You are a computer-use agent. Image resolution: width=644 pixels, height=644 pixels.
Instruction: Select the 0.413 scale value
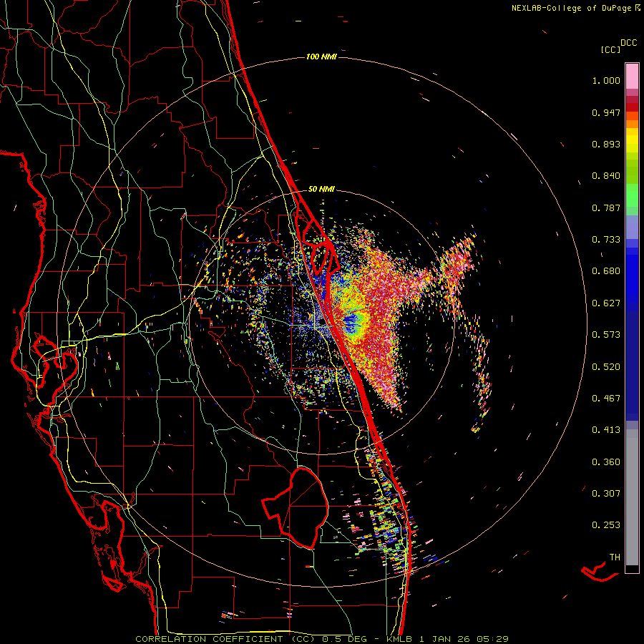[x=606, y=430]
